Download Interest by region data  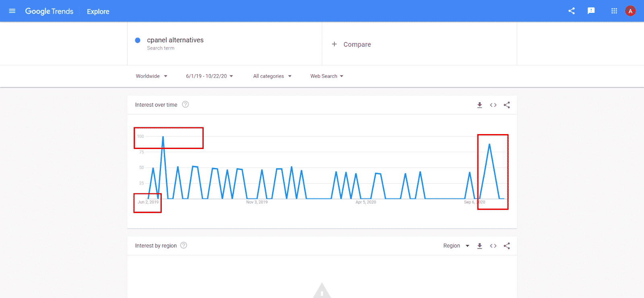(x=479, y=246)
